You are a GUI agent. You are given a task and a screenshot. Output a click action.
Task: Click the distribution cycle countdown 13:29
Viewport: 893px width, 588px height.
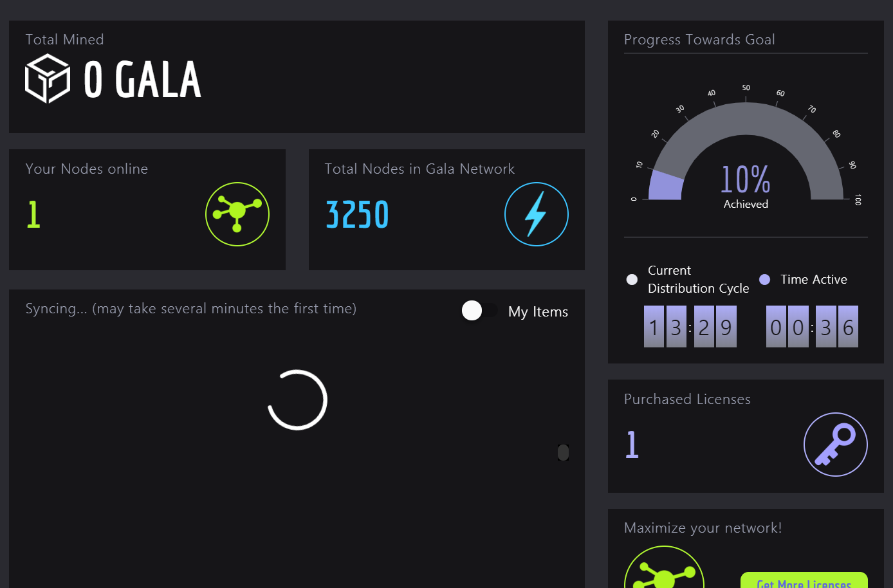click(690, 326)
